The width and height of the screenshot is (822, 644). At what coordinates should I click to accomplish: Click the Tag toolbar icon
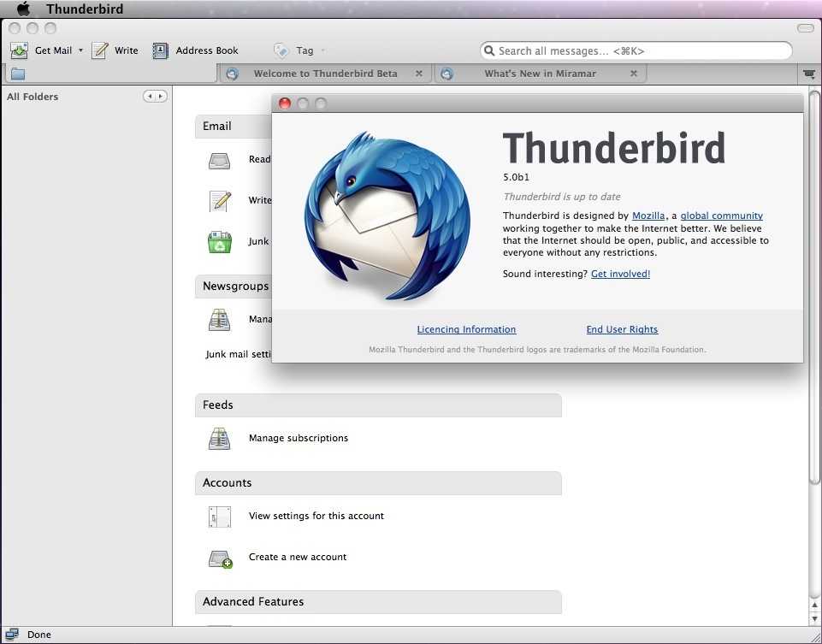click(x=281, y=50)
